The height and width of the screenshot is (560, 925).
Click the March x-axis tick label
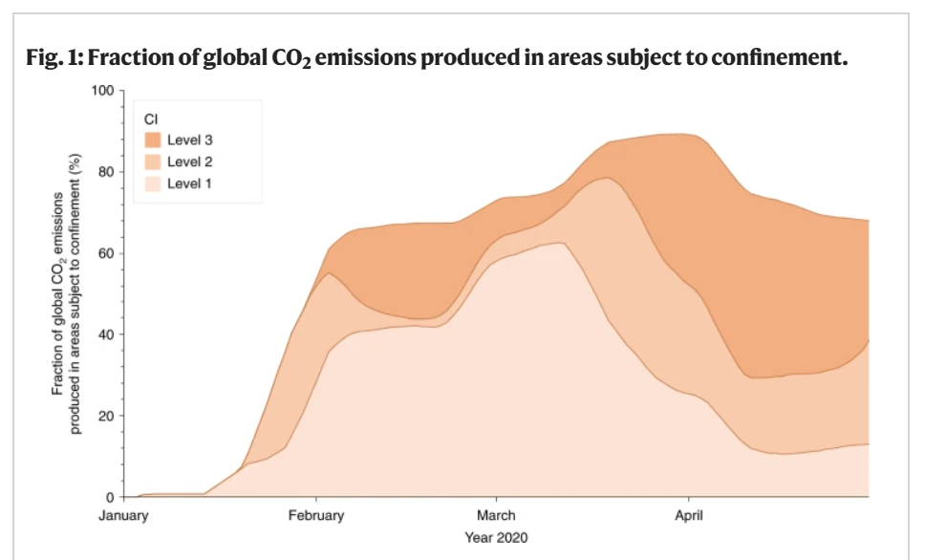click(x=496, y=516)
